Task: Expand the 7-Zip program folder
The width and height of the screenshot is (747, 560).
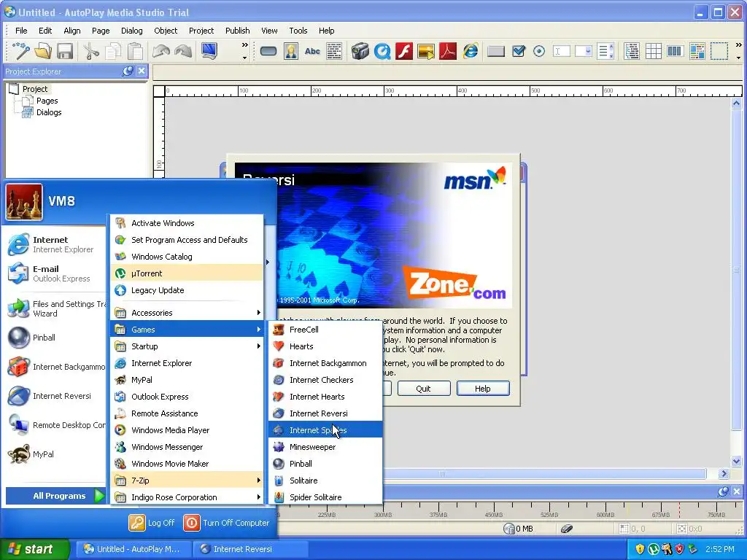Action: pyautogui.click(x=187, y=481)
